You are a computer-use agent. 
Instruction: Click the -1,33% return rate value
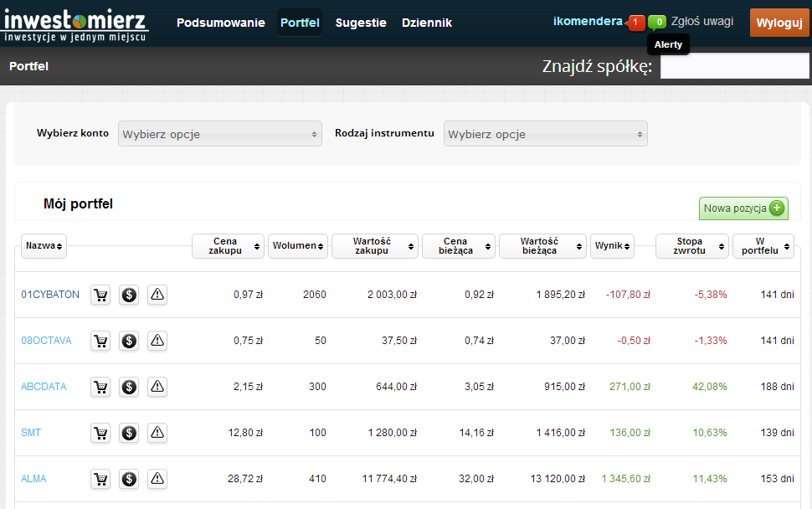(711, 341)
